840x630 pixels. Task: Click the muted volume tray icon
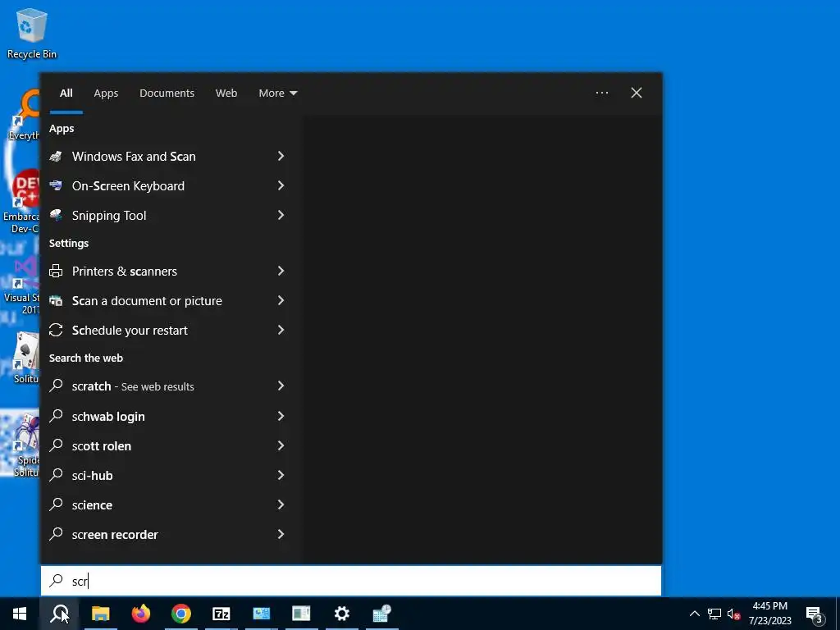click(x=733, y=614)
